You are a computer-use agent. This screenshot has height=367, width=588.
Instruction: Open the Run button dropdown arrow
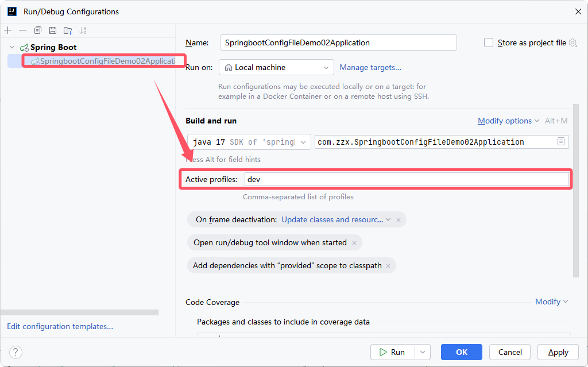[x=423, y=352]
